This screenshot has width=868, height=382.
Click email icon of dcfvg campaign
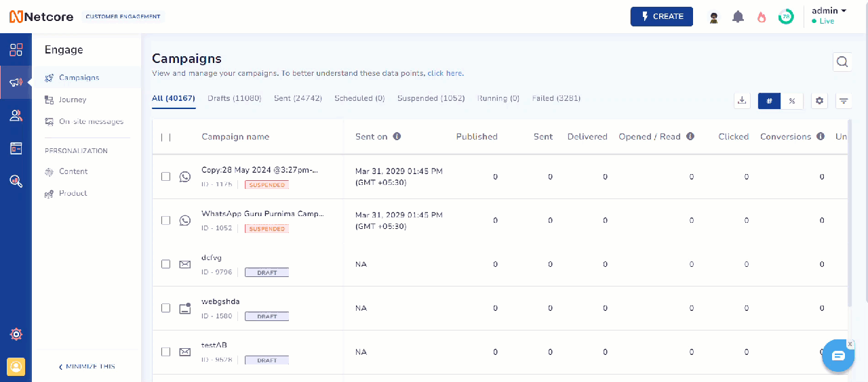point(185,264)
